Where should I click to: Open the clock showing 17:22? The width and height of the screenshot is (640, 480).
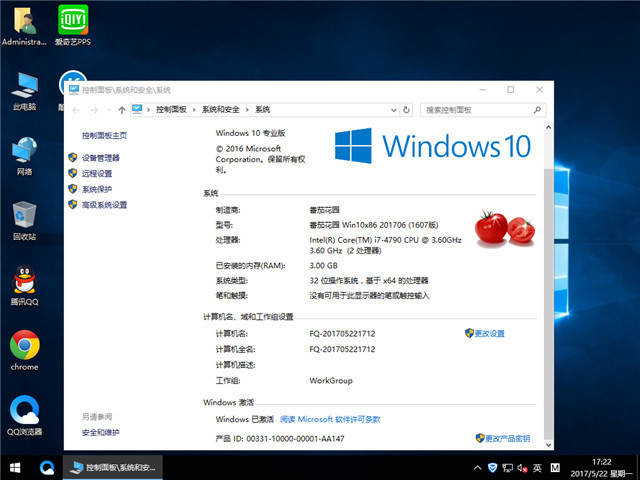coord(602,468)
